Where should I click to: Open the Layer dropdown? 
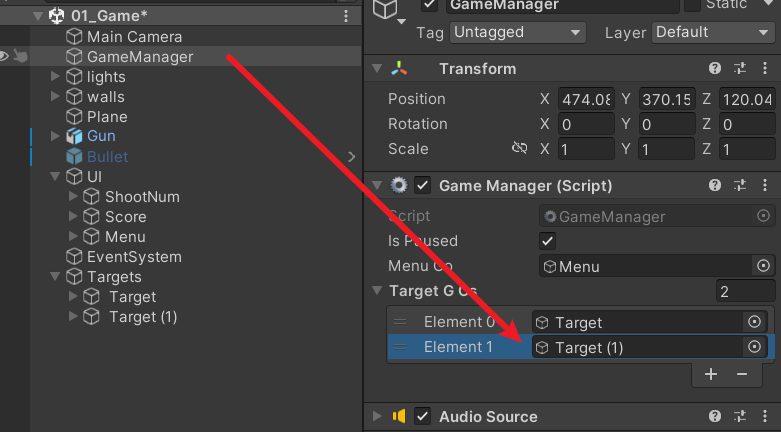click(x=713, y=32)
